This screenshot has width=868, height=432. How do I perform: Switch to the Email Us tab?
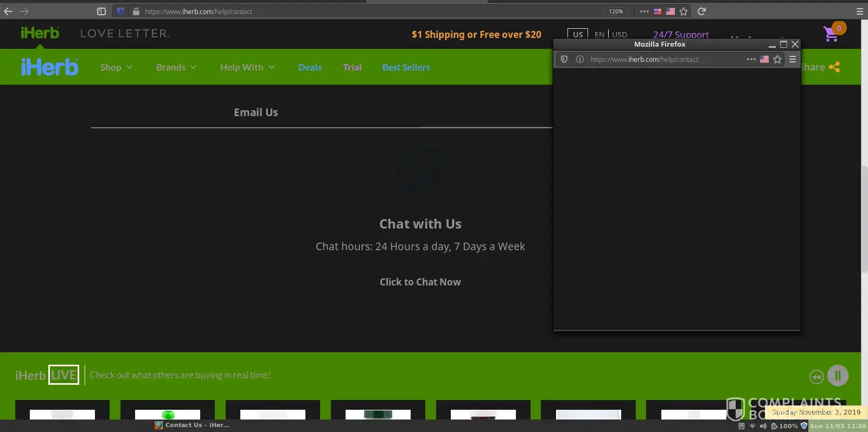click(x=256, y=112)
